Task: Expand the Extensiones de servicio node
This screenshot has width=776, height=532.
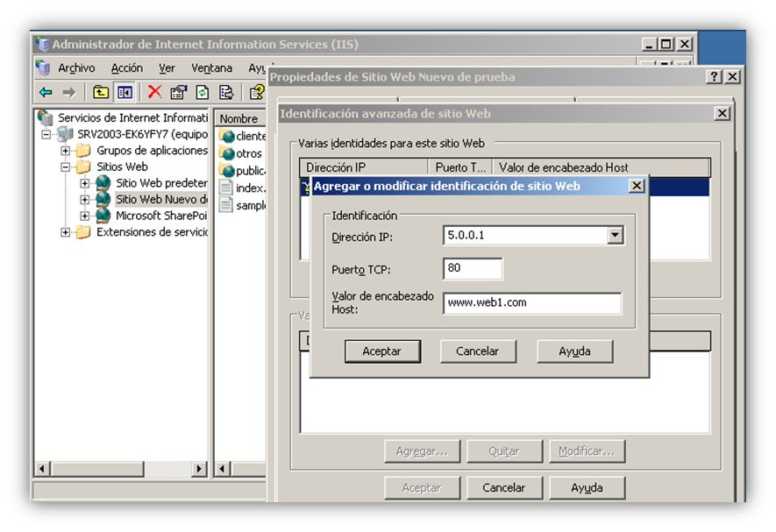Action: pyautogui.click(x=66, y=232)
